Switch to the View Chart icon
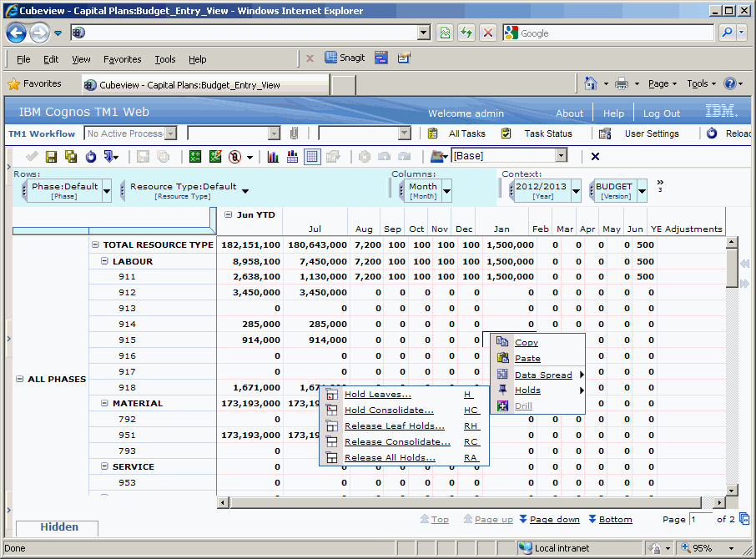 coord(273,157)
